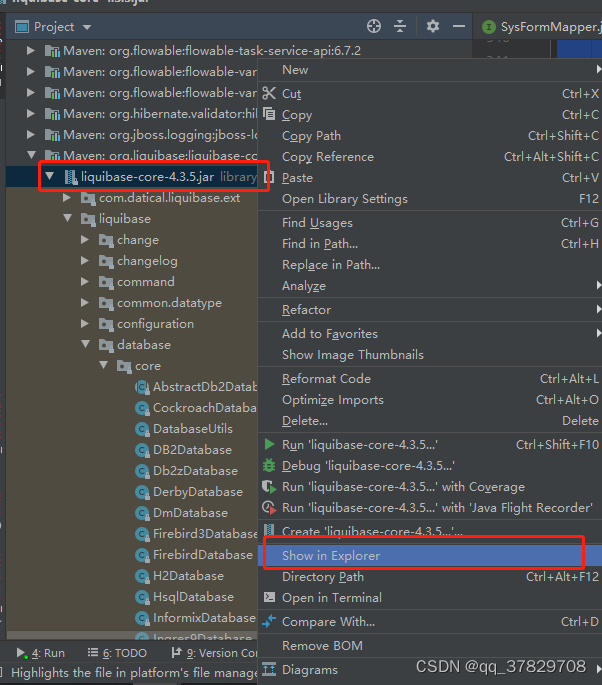Select the liquibase-core-4.3.5.jar library
602x685 pixels.
click(x=148, y=177)
